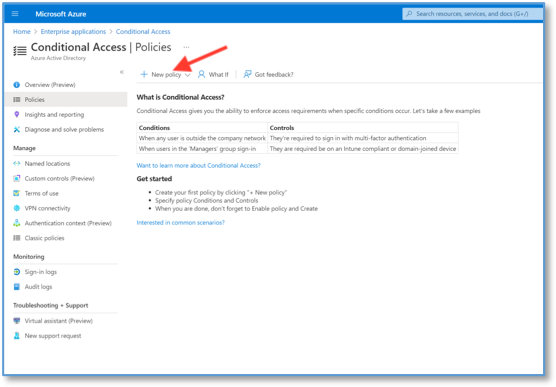Viewport: 556px width, 387px height.
Task: Click Diagnose and solve problems wrench icon
Action: 16,129
